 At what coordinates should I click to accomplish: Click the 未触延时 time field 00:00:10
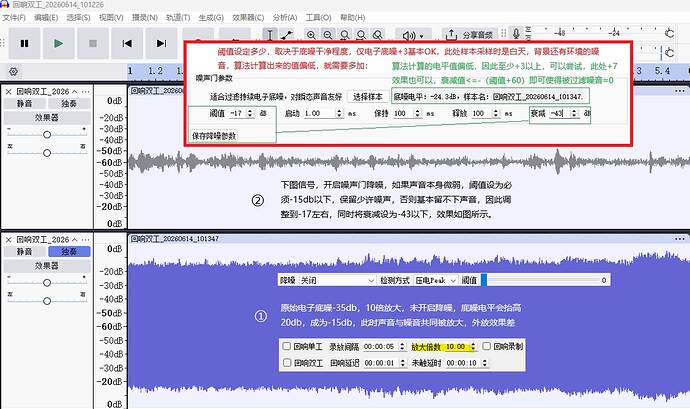coord(466,363)
